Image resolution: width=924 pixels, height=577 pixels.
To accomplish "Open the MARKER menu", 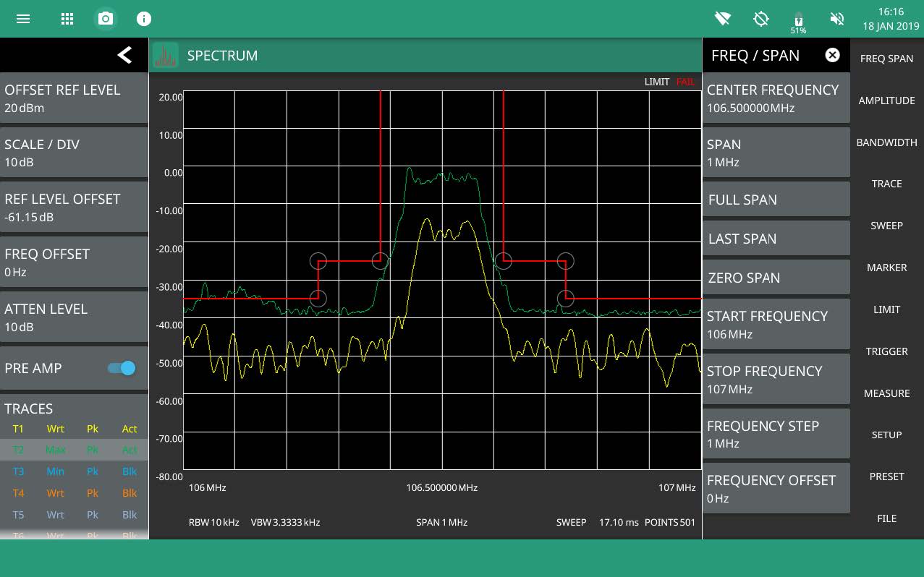I will pyautogui.click(x=886, y=268).
